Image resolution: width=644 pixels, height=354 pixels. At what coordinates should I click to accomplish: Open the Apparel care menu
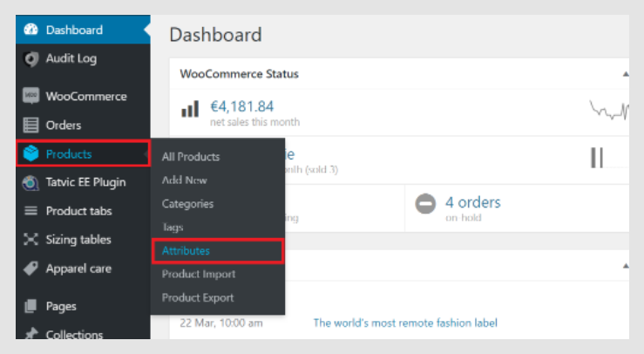click(x=83, y=269)
